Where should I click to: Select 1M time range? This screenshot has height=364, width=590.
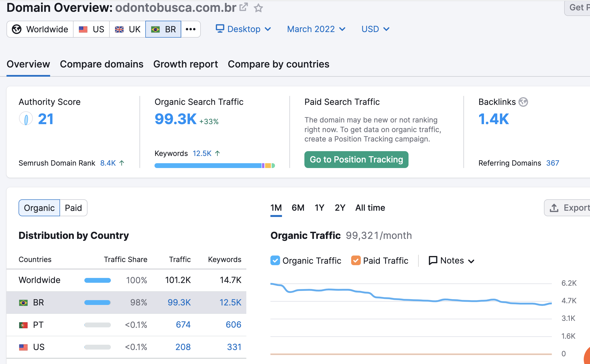pos(276,208)
